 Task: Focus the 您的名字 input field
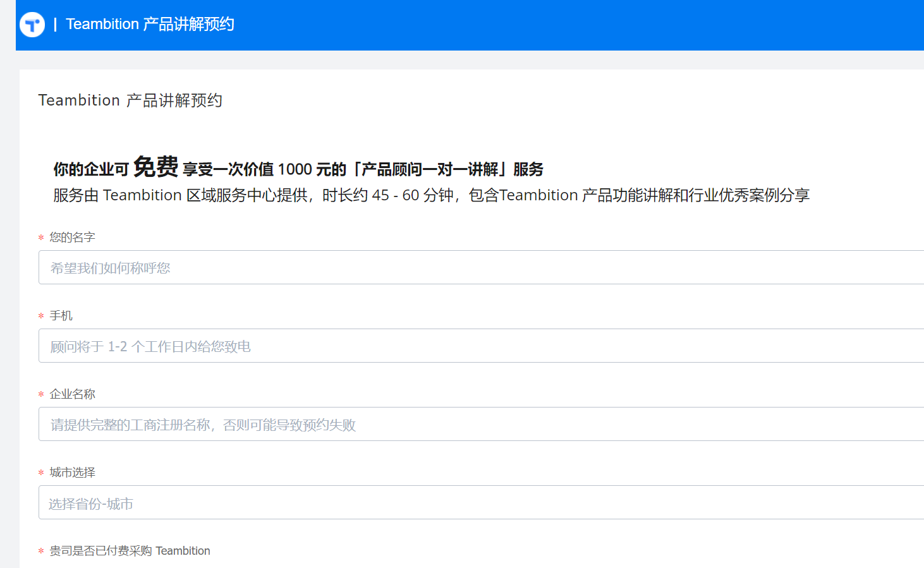pyautogui.click(x=481, y=267)
